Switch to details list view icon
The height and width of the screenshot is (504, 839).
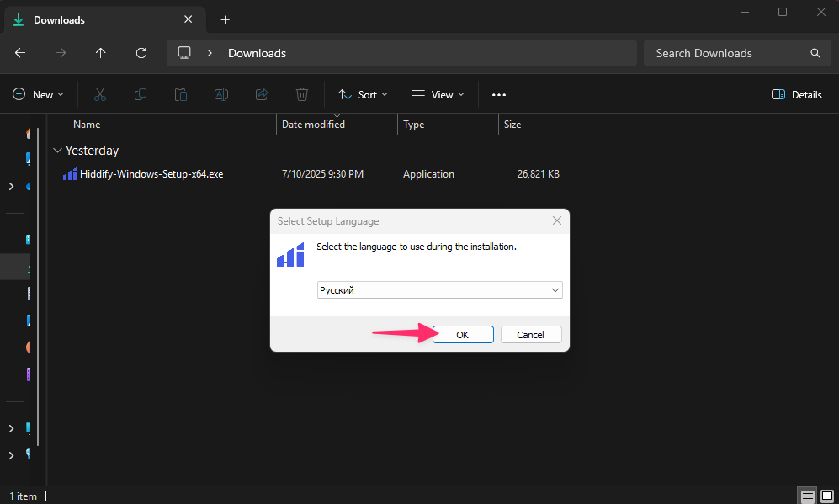(807, 496)
